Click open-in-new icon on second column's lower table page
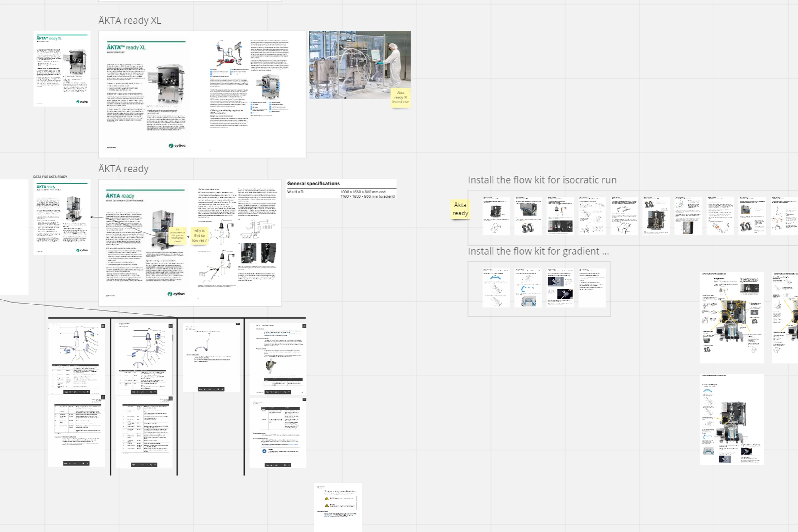The image size is (798, 532). pyautogui.click(x=170, y=399)
